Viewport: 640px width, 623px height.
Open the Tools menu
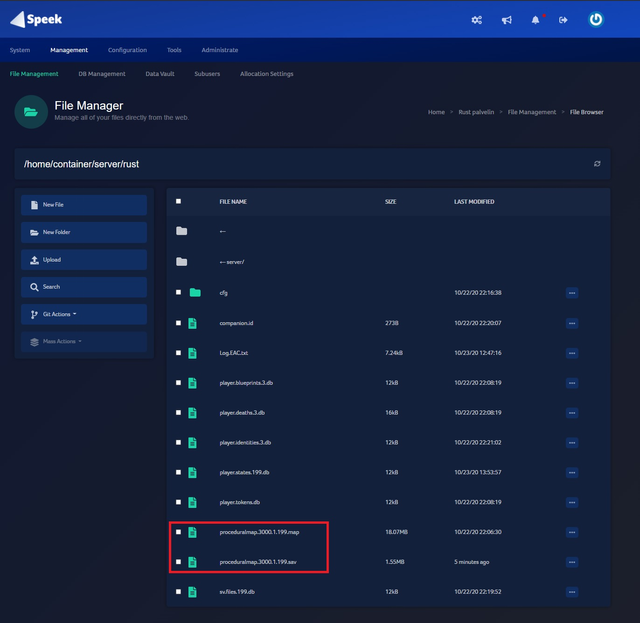point(174,50)
